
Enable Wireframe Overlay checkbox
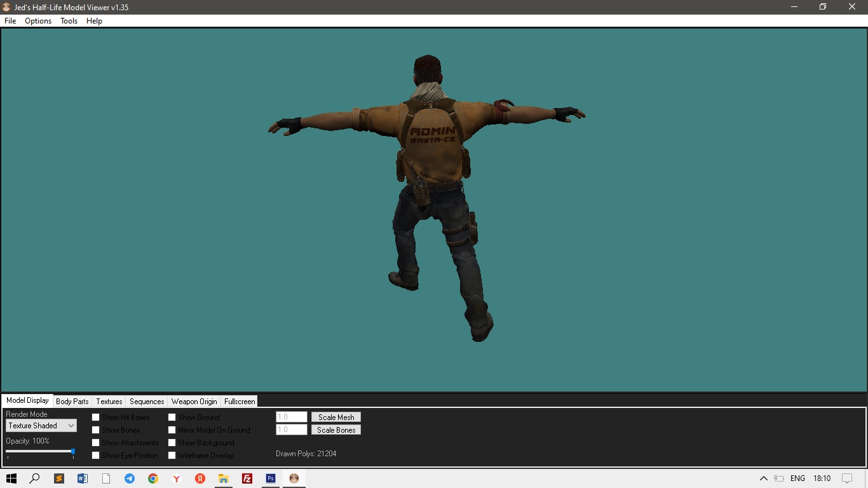click(x=172, y=456)
